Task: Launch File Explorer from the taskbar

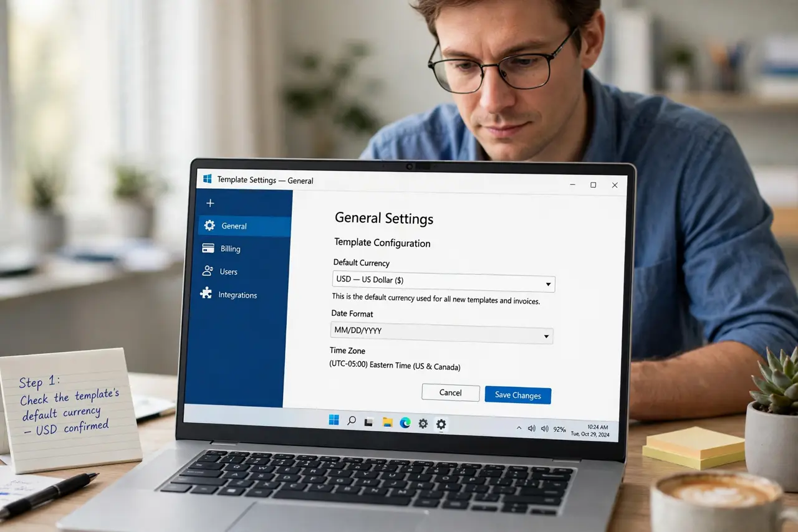Action: (x=387, y=422)
